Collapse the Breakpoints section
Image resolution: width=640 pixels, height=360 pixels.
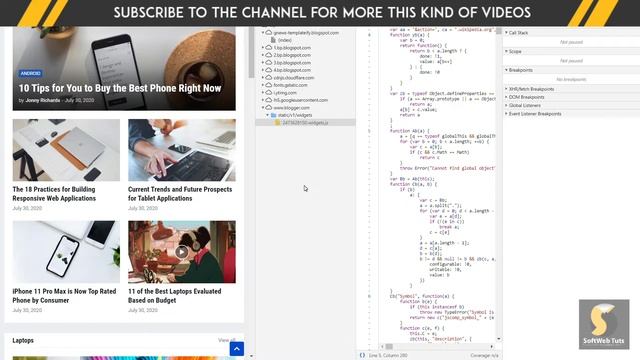pos(506,70)
